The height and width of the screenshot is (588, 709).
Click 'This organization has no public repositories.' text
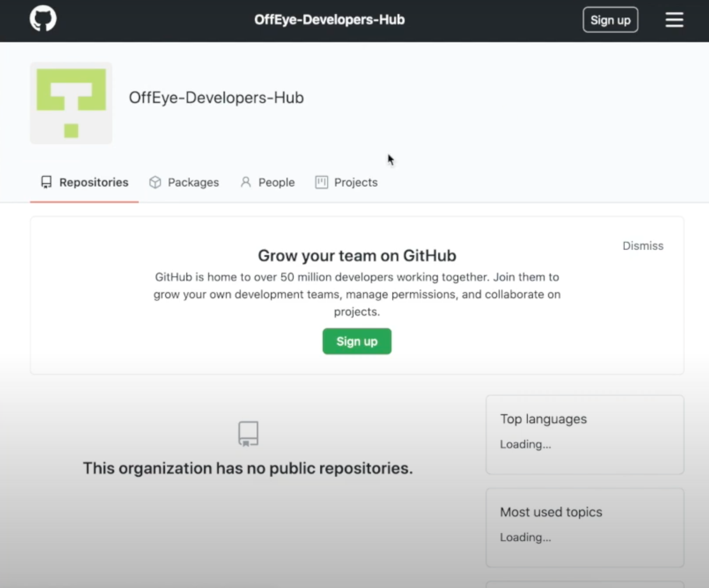pos(248,468)
